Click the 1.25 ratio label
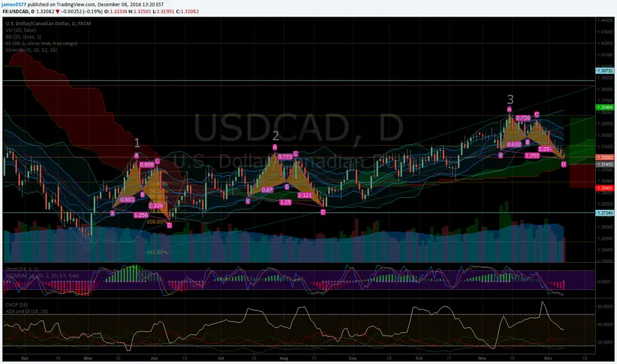The width and height of the screenshot is (617, 364). tap(285, 203)
